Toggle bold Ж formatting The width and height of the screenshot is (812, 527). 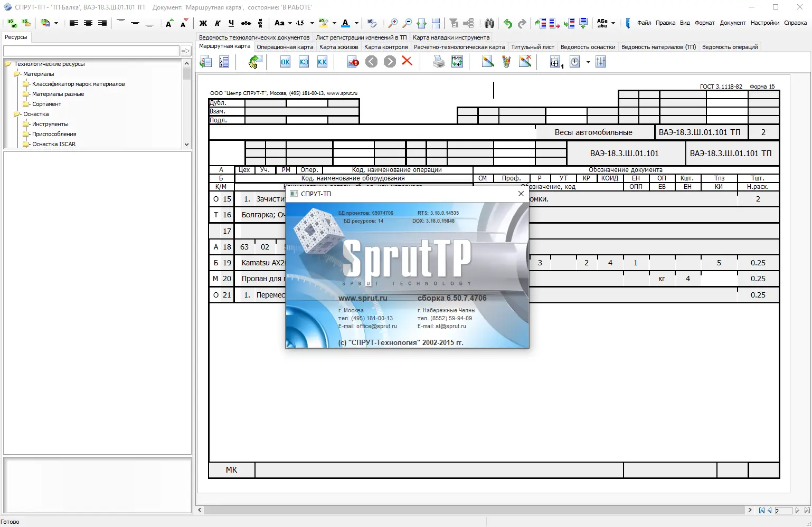[203, 23]
